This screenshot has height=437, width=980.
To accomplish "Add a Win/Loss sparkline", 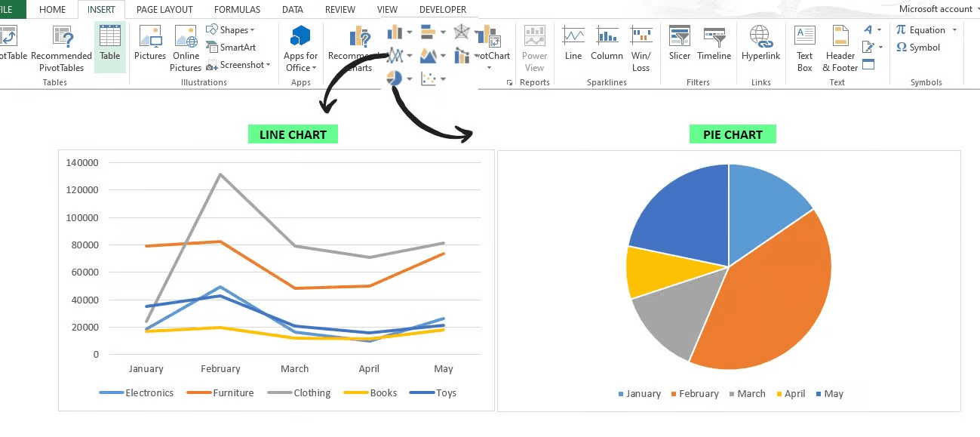I will tap(641, 47).
